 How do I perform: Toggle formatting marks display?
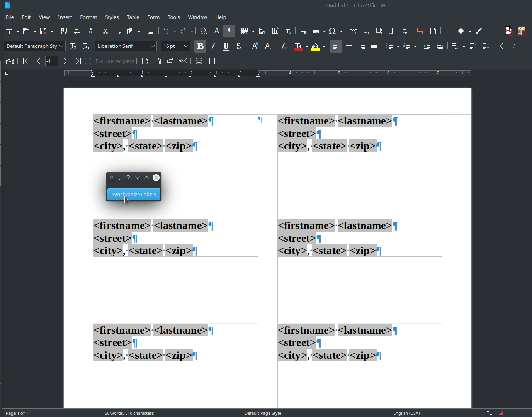click(x=229, y=31)
